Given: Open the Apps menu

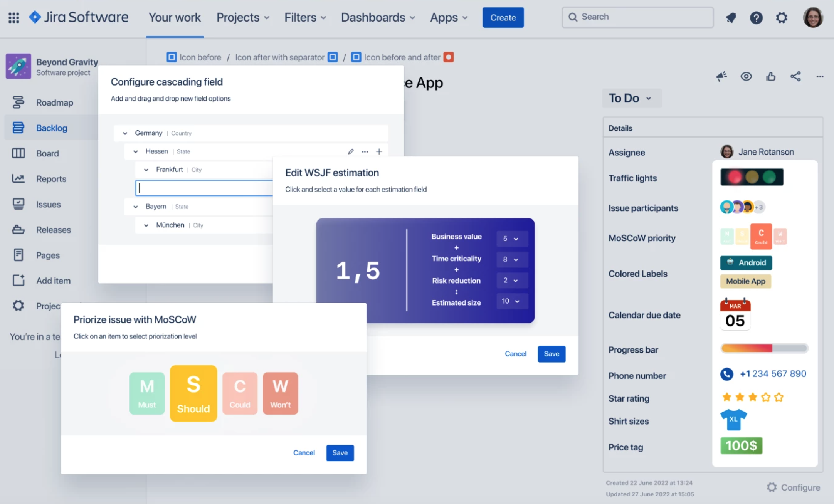Looking at the screenshot, I should click(449, 18).
